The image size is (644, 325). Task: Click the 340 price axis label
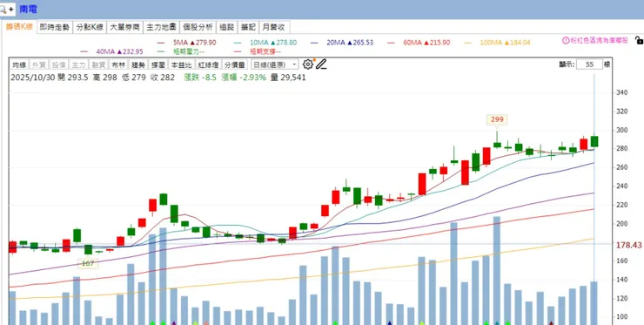[x=622, y=92]
